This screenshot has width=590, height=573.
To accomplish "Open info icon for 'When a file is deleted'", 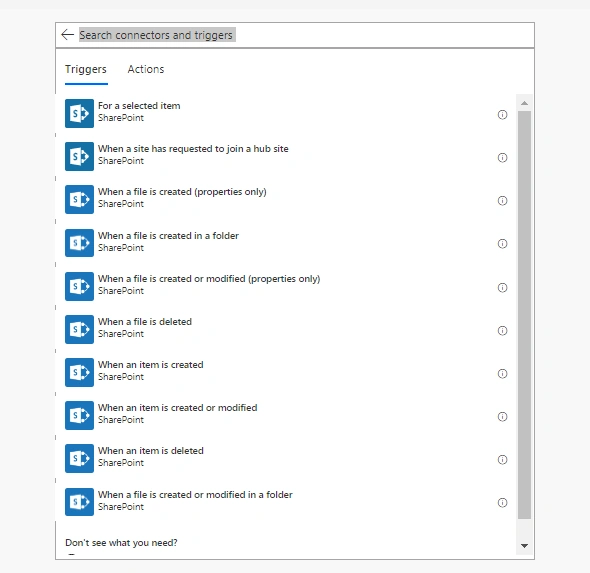I will (x=502, y=330).
